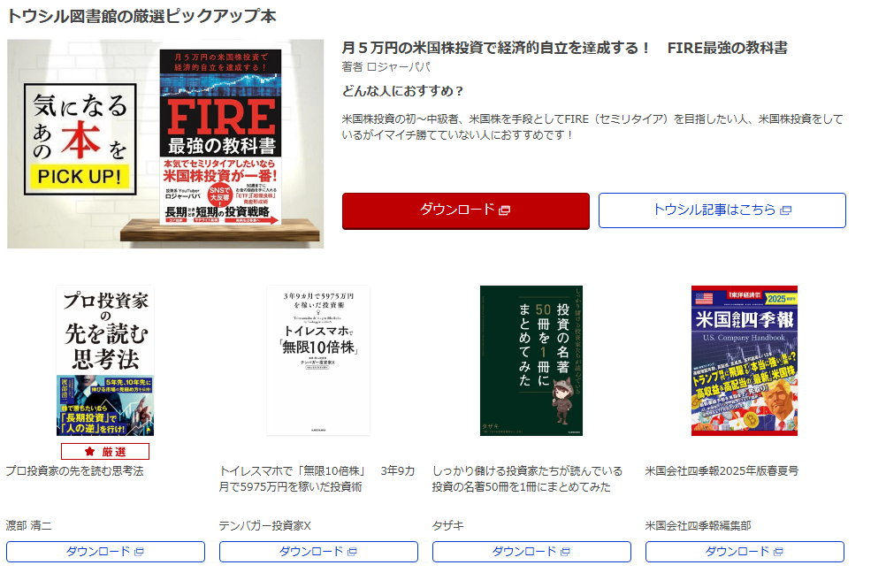
Task: Open the トウシル記事はこちら link button
Action: coord(722,210)
